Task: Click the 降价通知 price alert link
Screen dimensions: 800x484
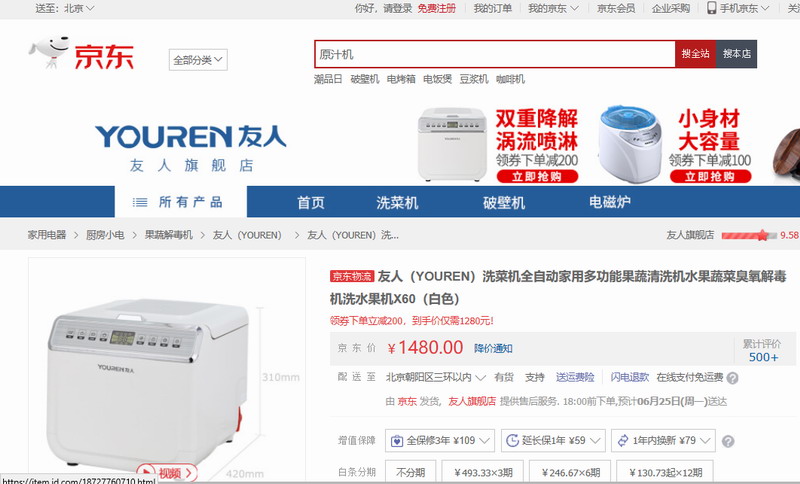Action: (493, 348)
